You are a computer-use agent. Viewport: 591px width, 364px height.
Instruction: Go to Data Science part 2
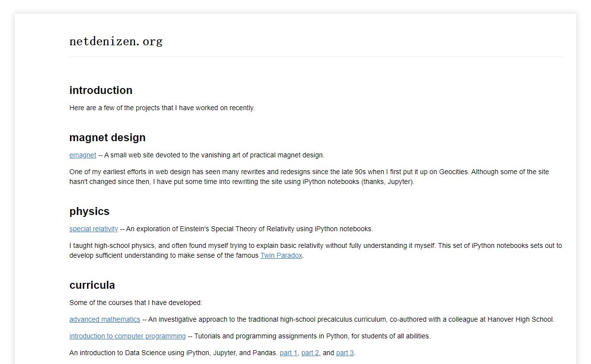click(310, 353)
